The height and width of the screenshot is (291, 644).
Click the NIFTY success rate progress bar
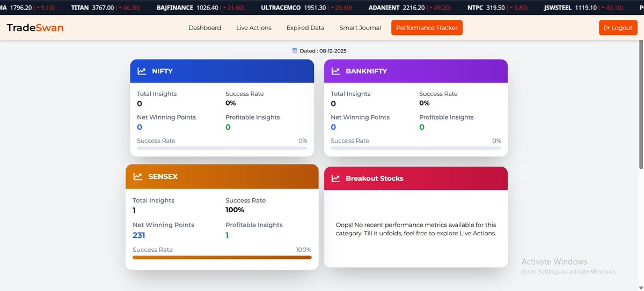[222, 148]
